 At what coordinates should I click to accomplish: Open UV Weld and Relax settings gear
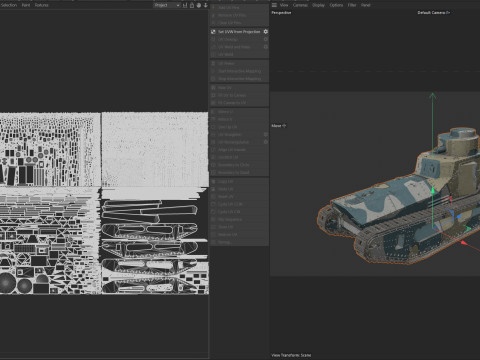pyautogui.click(x=266, y=47)
